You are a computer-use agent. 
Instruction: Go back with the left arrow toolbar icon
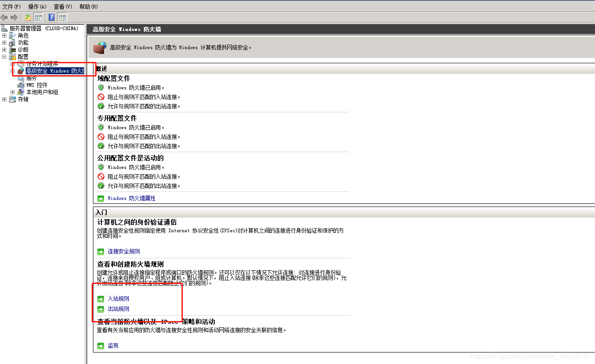4,17
